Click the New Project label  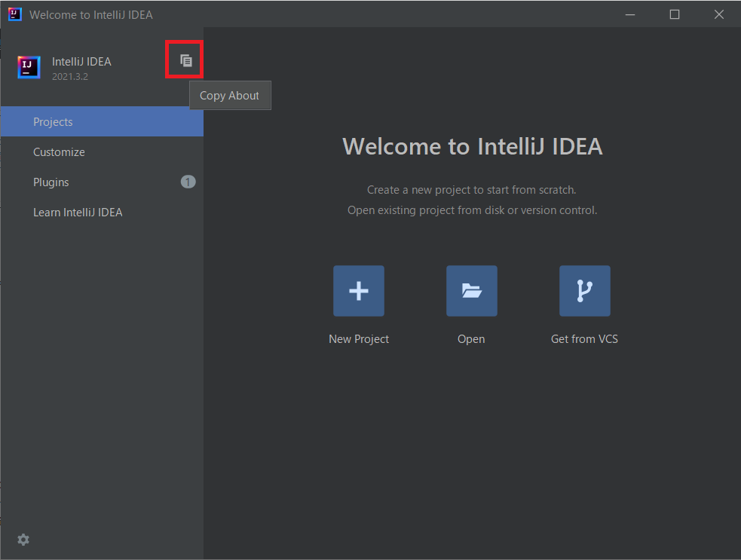tap(359, 339)
